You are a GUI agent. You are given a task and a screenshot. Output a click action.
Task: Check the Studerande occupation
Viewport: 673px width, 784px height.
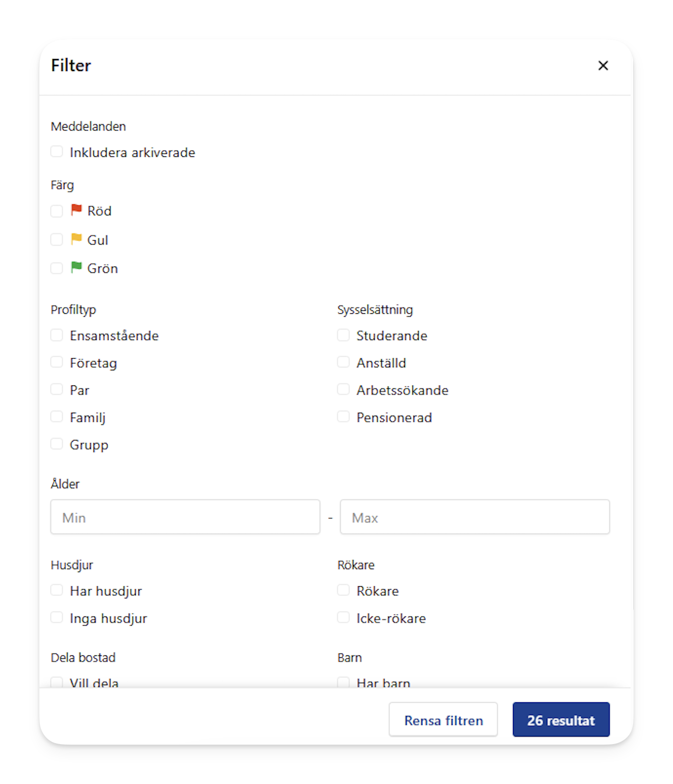tap(343, 335)
